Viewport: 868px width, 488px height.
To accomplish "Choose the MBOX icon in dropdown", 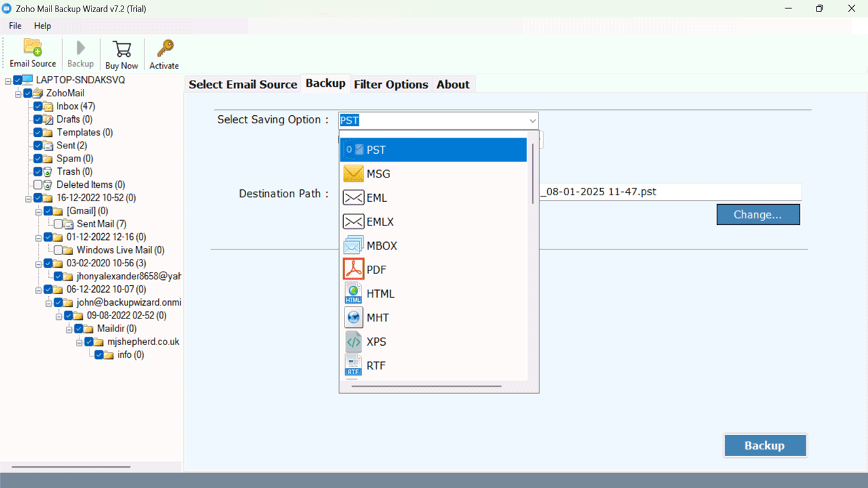I will pyautogui.click(x=353, y=245).
